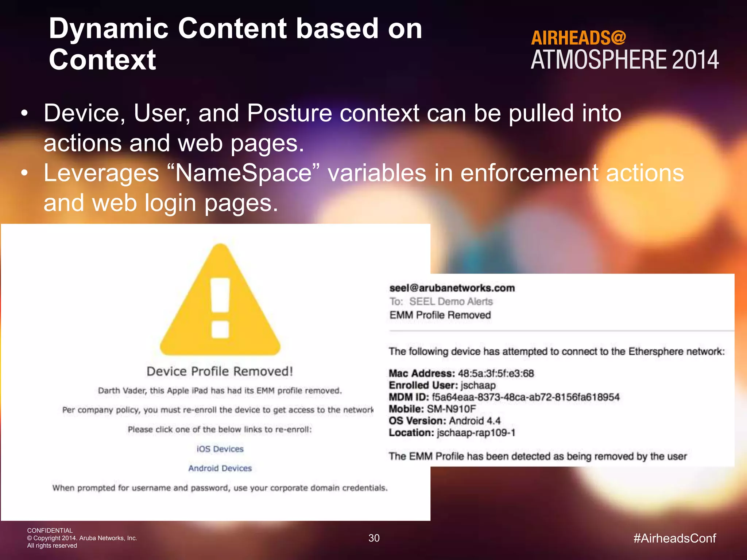Click OS Version: Android 4.4 line
747x560 pixels.
click(x=445, y=421)
